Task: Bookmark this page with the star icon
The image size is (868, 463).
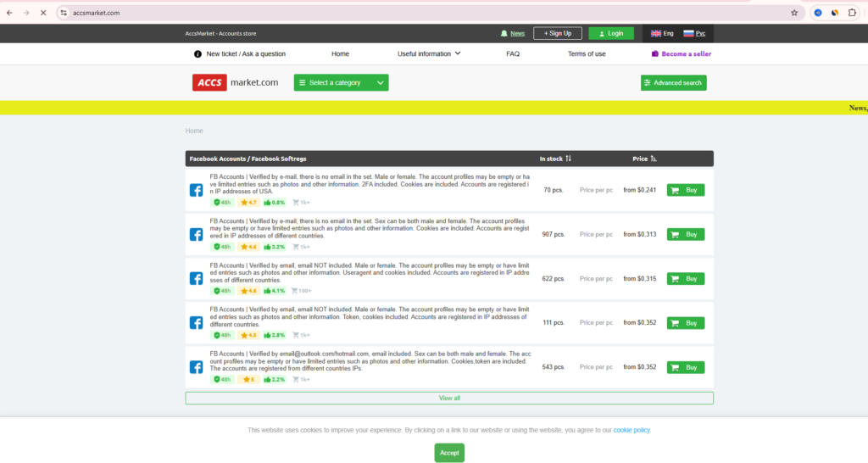Action: (x=793, y=13)
